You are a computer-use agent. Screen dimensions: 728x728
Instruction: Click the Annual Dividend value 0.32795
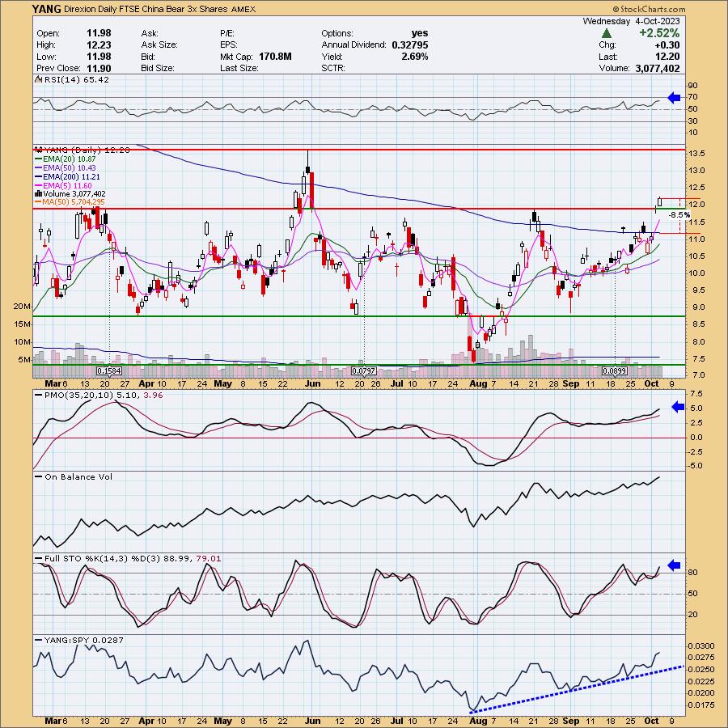(x=410, y=45)
